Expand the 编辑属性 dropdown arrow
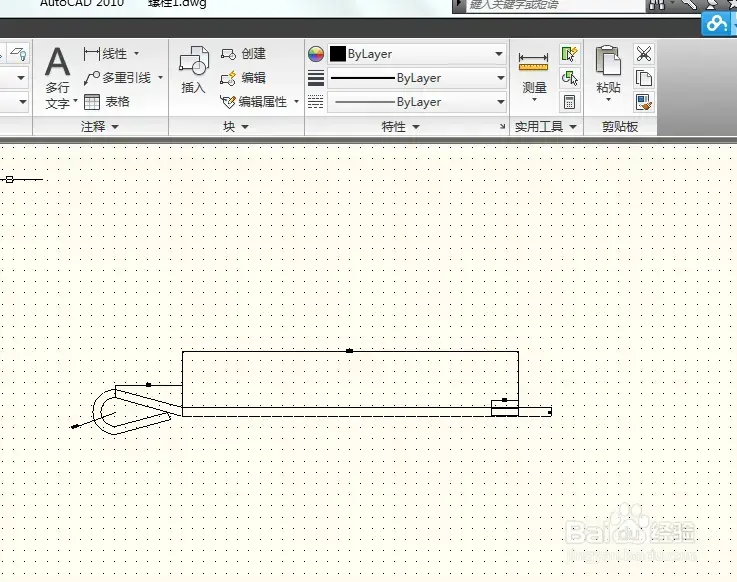Viewport: 737px width, 582px height. point(296,102)
